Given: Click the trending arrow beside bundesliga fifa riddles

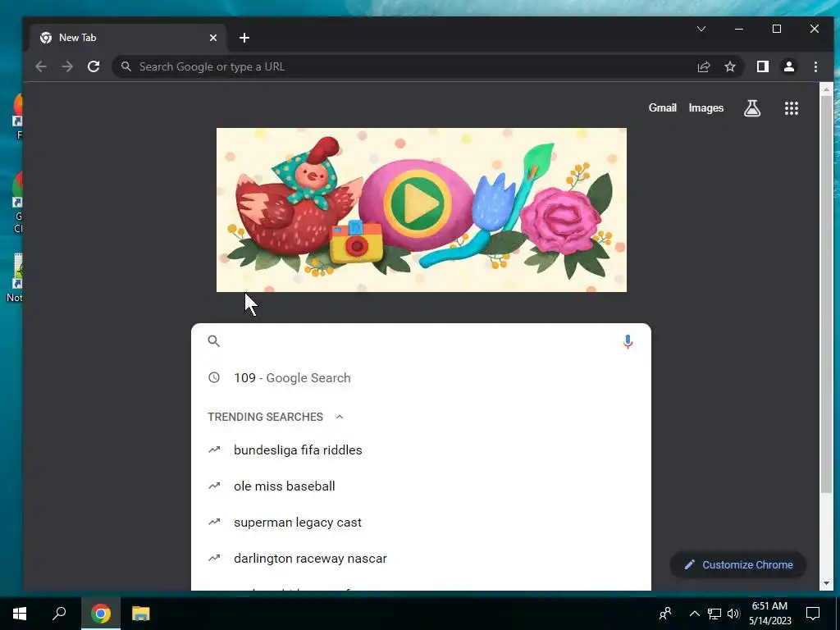Looking at the screenshot, I should (214, 450).
